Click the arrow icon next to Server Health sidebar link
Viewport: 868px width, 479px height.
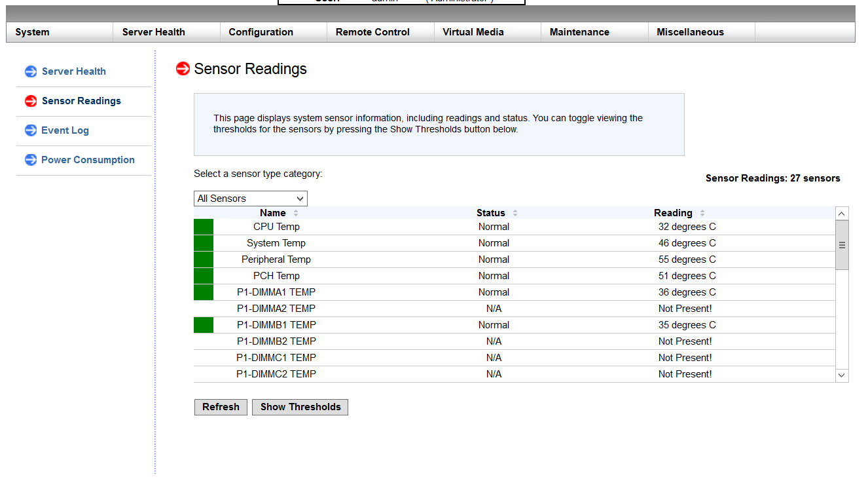(x=30, y=71)
